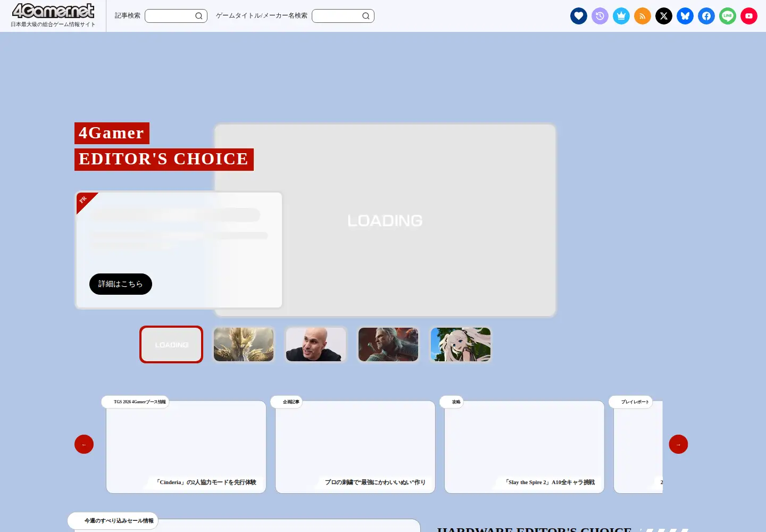Screen dimensions: 766x532
Task: Click the 今週のすべり込みセール情報 label
Action: click(x=113, y=521)
